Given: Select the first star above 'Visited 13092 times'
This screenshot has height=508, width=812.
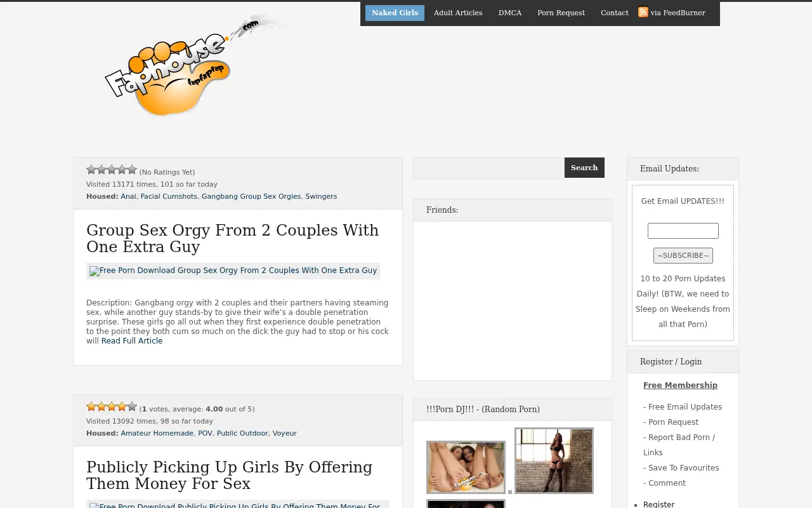Looking at the screenshot, I should tap(91, 406).
